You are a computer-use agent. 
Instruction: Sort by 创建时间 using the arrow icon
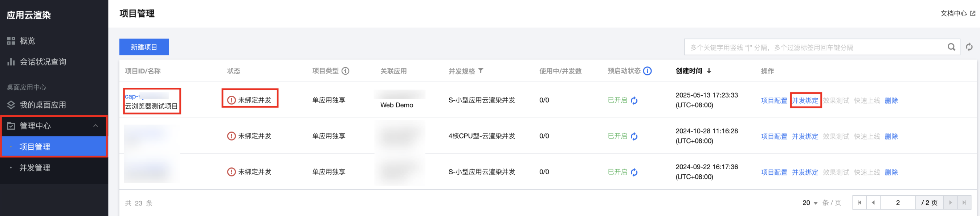pos(709,71)
